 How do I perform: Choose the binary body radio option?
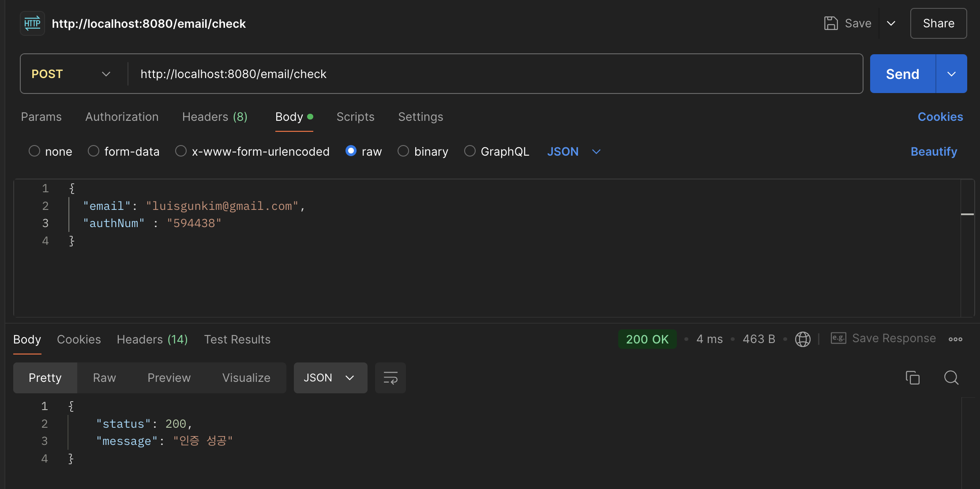(x=403, y=151)
